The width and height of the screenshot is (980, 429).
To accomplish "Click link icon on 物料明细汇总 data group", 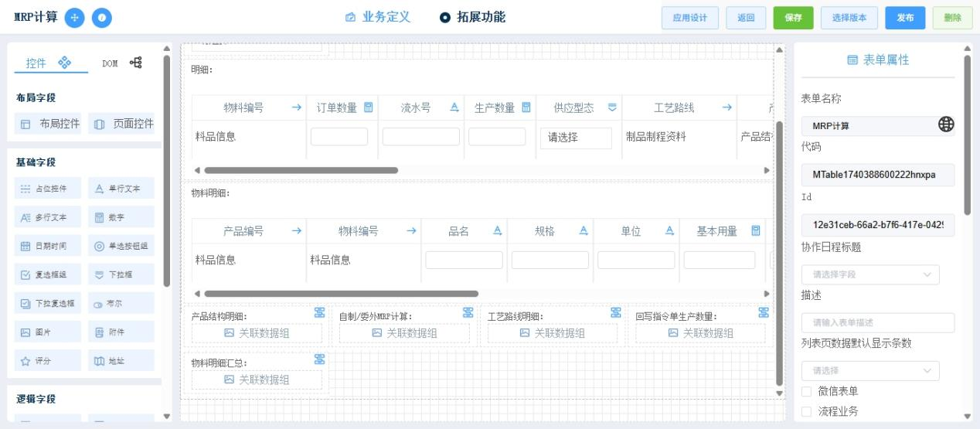I will coord(319,359).
